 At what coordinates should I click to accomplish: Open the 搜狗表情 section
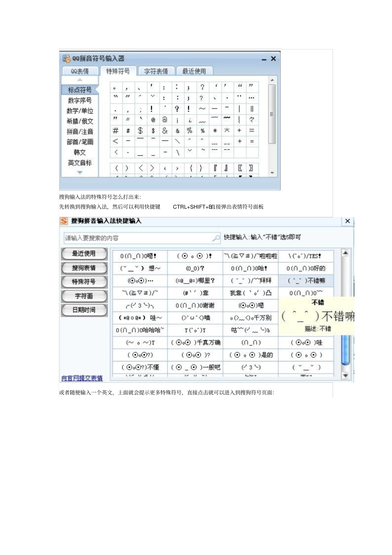point(84,268)
